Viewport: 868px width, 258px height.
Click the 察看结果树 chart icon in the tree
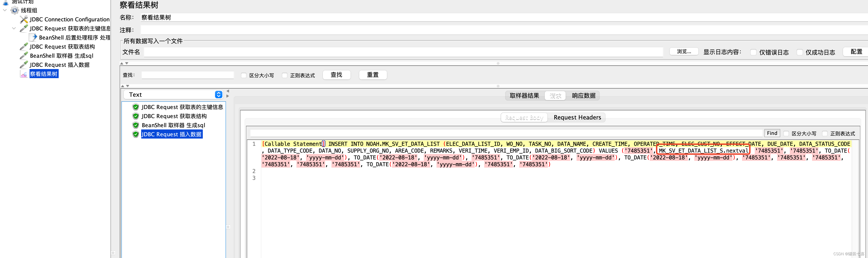[x=24, y=74]
